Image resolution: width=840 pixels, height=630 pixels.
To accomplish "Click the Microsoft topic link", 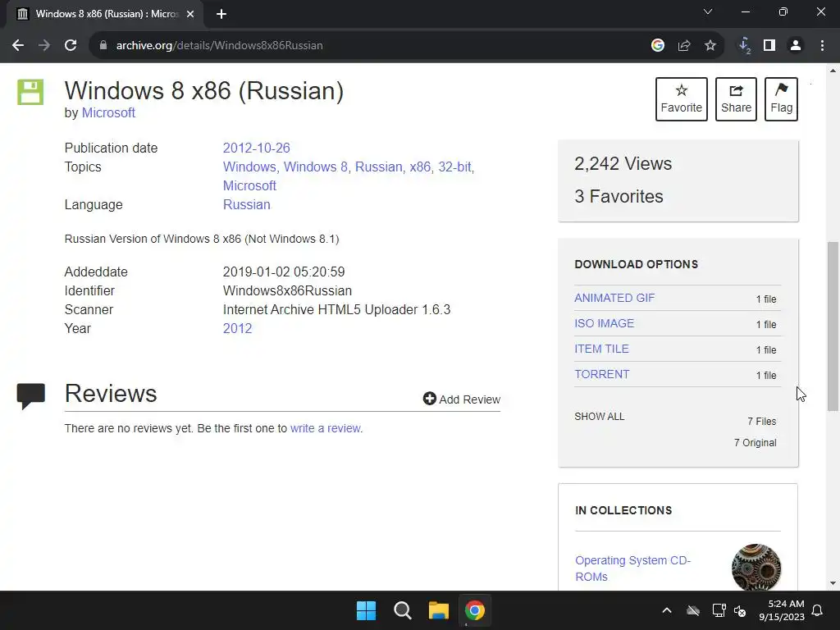I will pos(249,186).
